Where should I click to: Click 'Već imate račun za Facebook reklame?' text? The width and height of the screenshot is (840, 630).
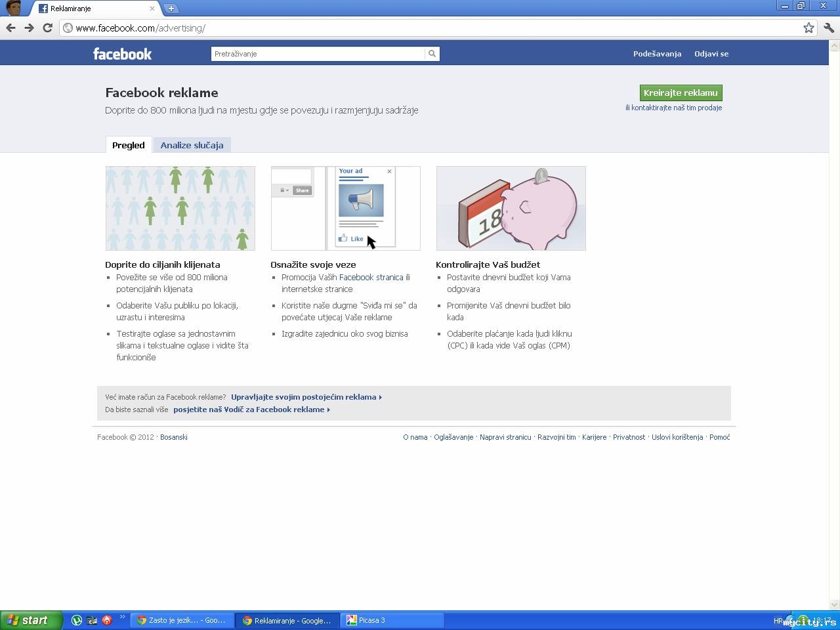tap(165, 397)
